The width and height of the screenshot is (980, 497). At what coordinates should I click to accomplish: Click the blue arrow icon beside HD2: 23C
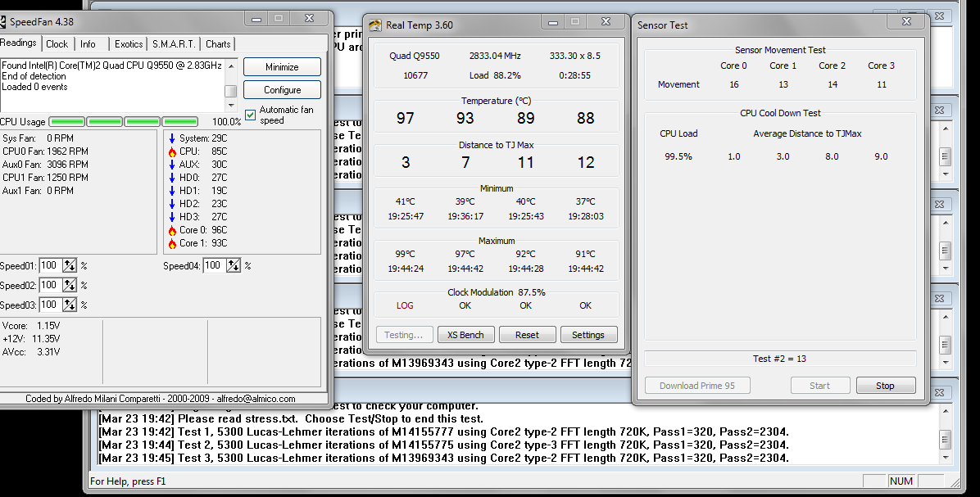(172, 204)
